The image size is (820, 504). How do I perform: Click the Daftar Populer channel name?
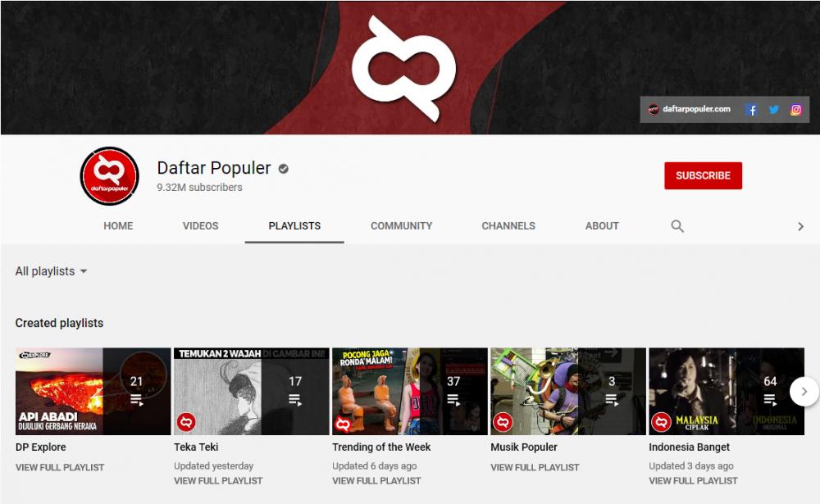coord(214,168)
